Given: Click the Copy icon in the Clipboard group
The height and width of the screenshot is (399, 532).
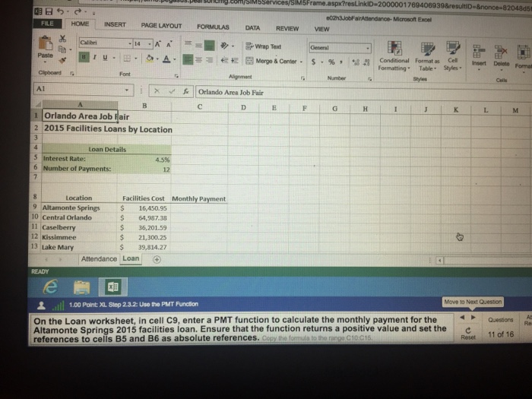Looking at the screenshot, I should 62,49.
